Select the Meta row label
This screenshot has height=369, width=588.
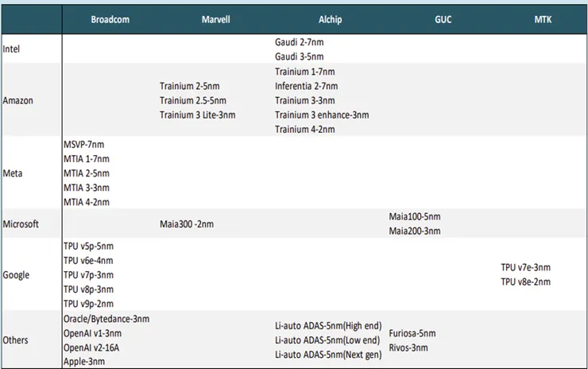[x=14, y=173]
